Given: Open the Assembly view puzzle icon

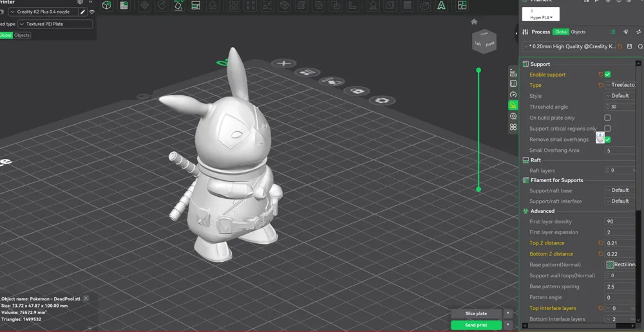Looking at the screenshot, I should coord(462,5).
